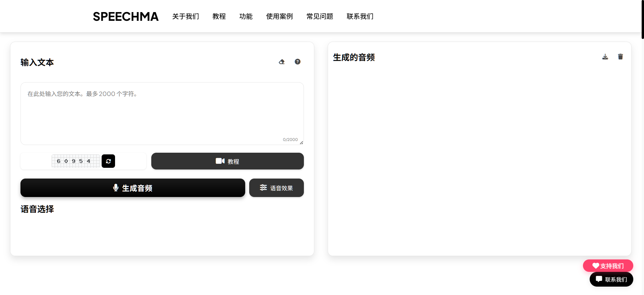Click the 生成音频 button
The height and width of the screenshot is (295, 644).
coord(132,188)
